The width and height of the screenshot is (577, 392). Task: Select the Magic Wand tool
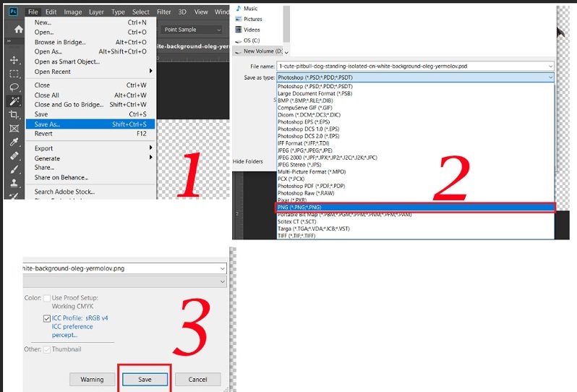tap(14, 101)
